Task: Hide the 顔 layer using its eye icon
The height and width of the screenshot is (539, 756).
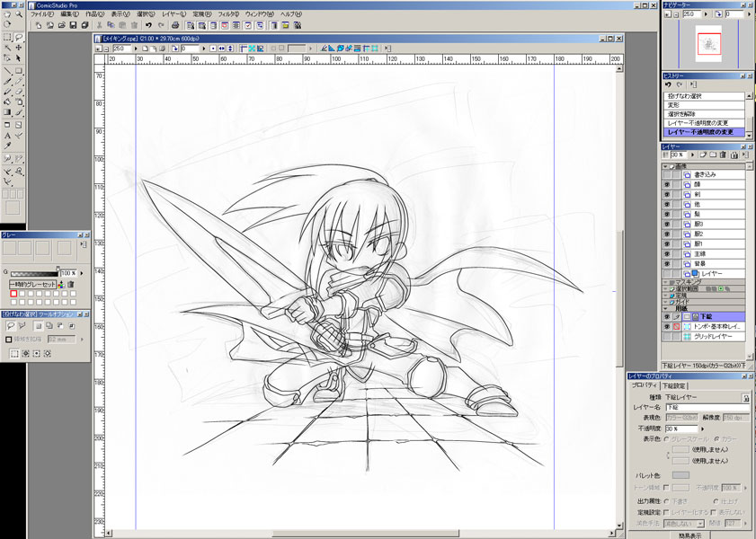Action: pyautogui.click(x=667, y=186)
